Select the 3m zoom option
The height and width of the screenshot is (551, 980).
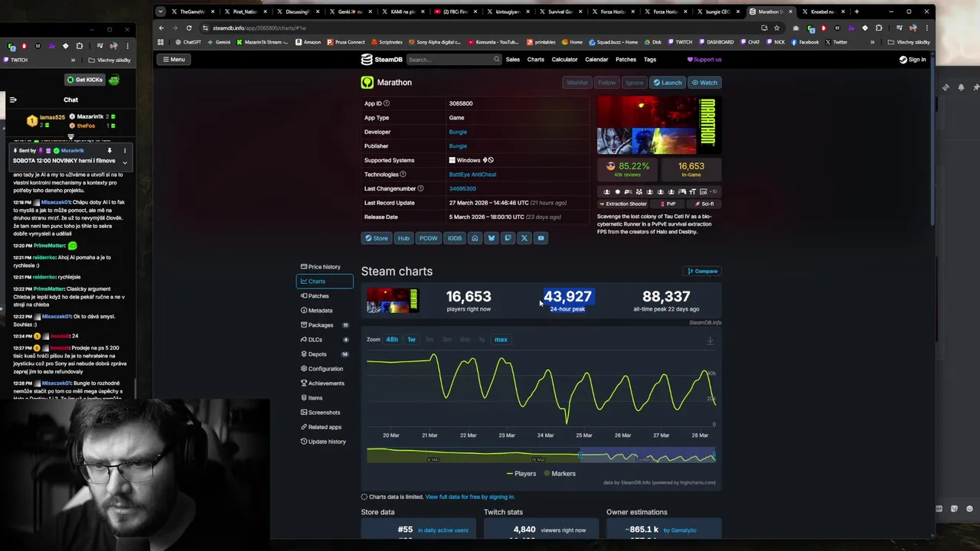click(446, 339)
